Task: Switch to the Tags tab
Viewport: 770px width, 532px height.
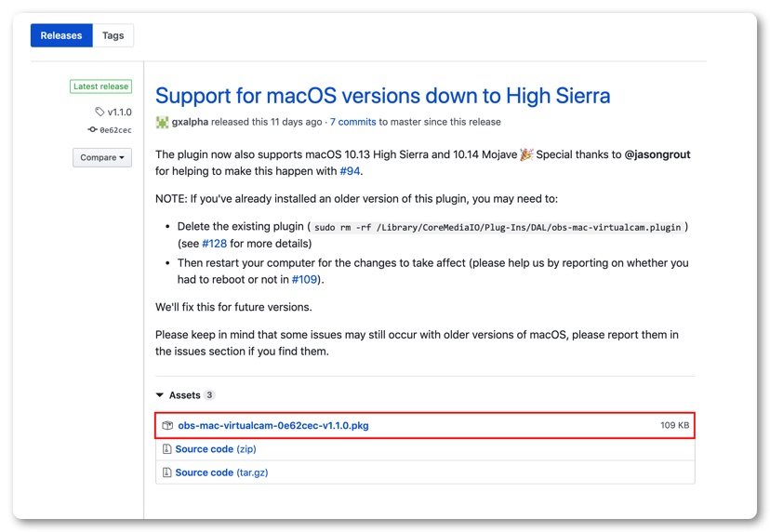Action: [x=113, y=35]
